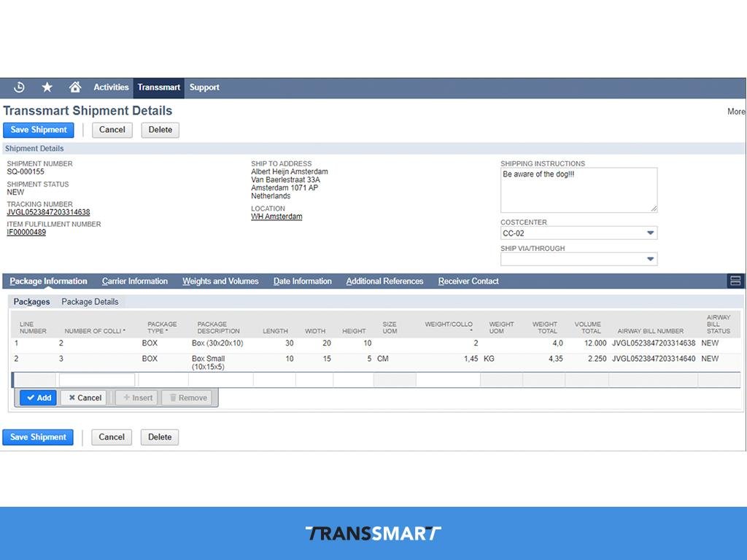
Task: Click weight total 4,0 cell
Action: pyautogui.click(x=557, y=343)
